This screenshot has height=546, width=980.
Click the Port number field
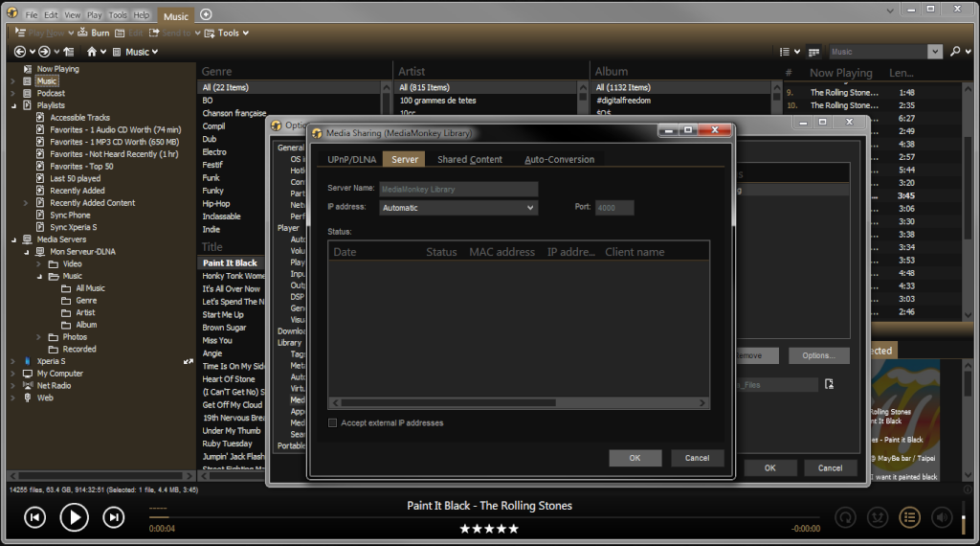[x=614, y=208]
